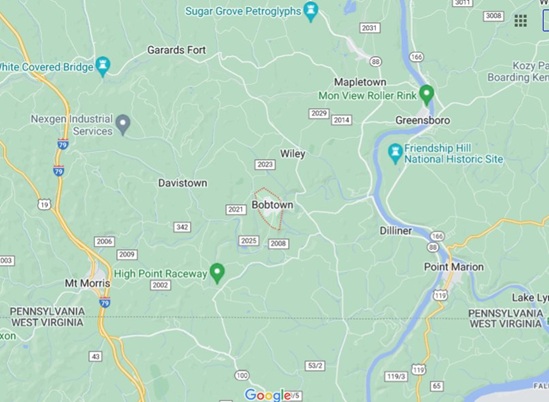
Task: Open Friendship Hill National Historic Site marker
Action: pyautogui.click(x=396, y=154)
